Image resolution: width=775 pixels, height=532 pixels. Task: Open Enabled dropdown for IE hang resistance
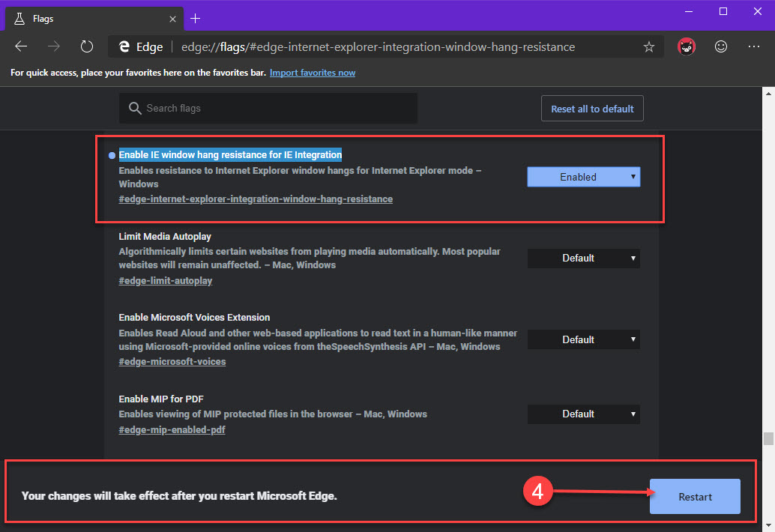[583, 177]
